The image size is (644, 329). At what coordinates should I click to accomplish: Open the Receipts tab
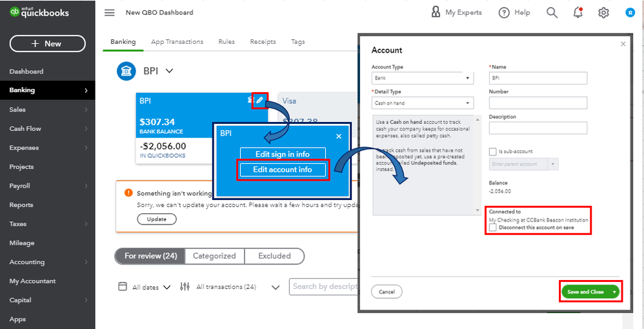pos(263,41)
